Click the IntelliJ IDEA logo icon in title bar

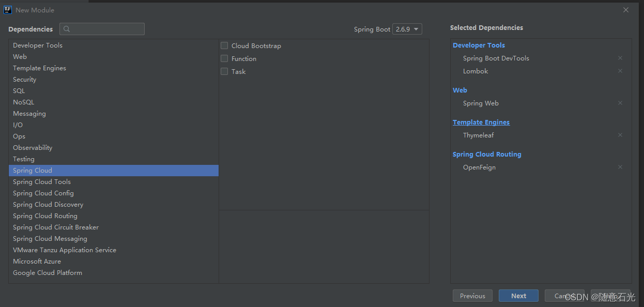pos(8,10)
